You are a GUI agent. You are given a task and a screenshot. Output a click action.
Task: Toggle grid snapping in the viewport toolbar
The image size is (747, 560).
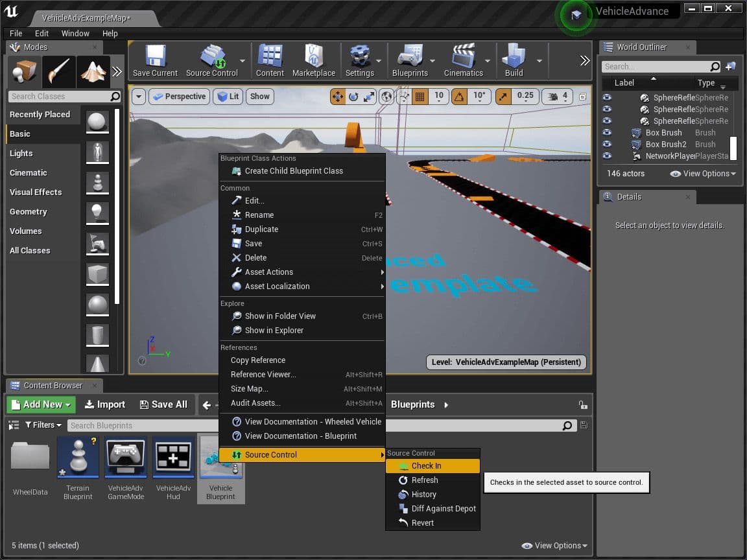tap(420, 97)
